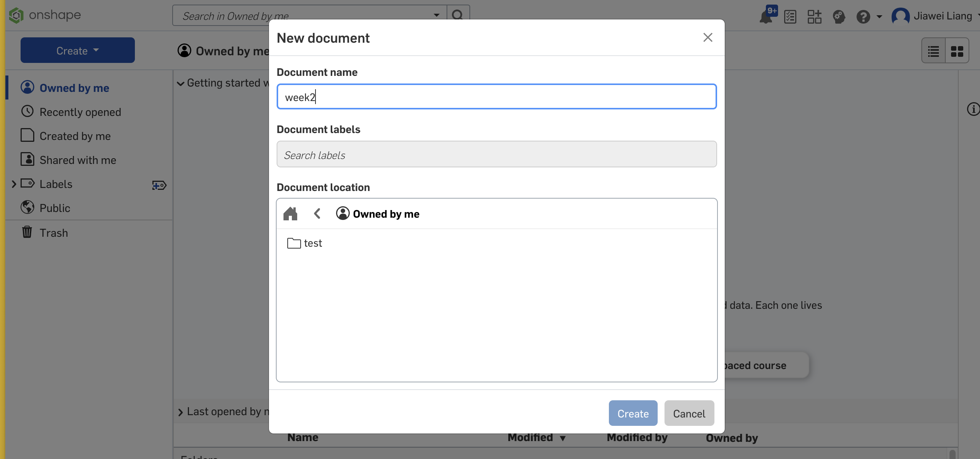Open the Jiawei Liang user account menu
The image size is (980, 459).
coord(935,16)
